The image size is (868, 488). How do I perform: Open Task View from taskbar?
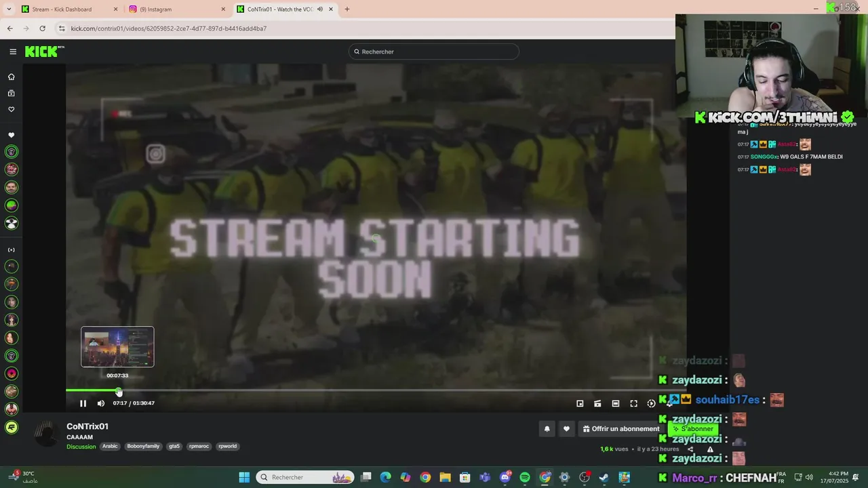point(366,477)
